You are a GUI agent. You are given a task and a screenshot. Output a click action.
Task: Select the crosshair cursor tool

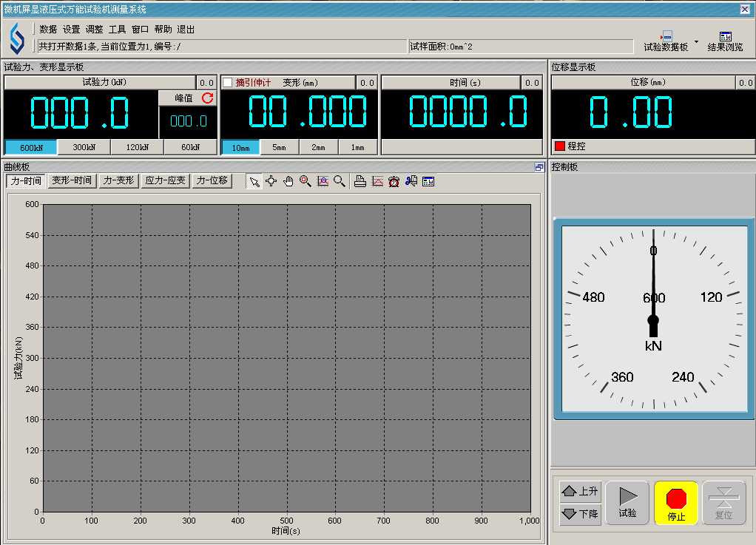[x=271, y=181]
